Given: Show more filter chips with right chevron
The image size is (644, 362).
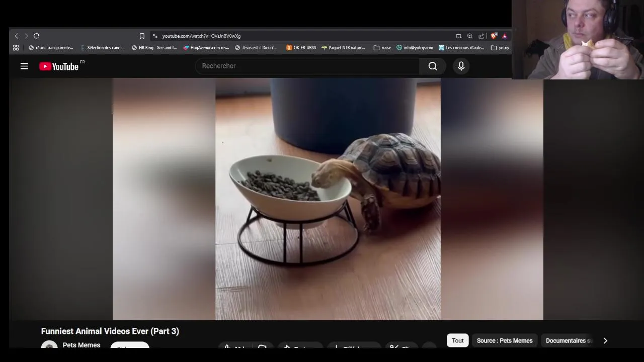Looking at the screenshot, I should pyautogui.click(x=605, y=340).
